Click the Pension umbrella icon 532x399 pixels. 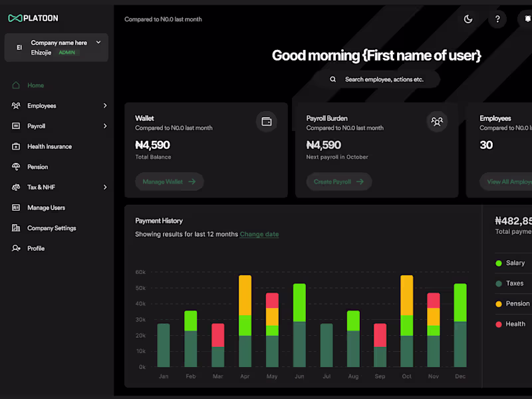(x=16, y=167)
